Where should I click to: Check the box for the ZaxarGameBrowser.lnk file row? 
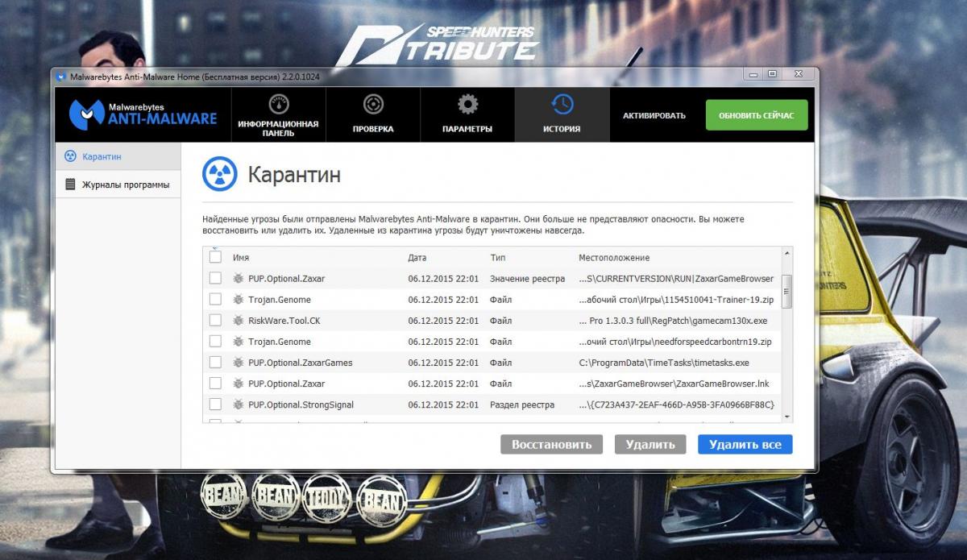tap(215, 384)
